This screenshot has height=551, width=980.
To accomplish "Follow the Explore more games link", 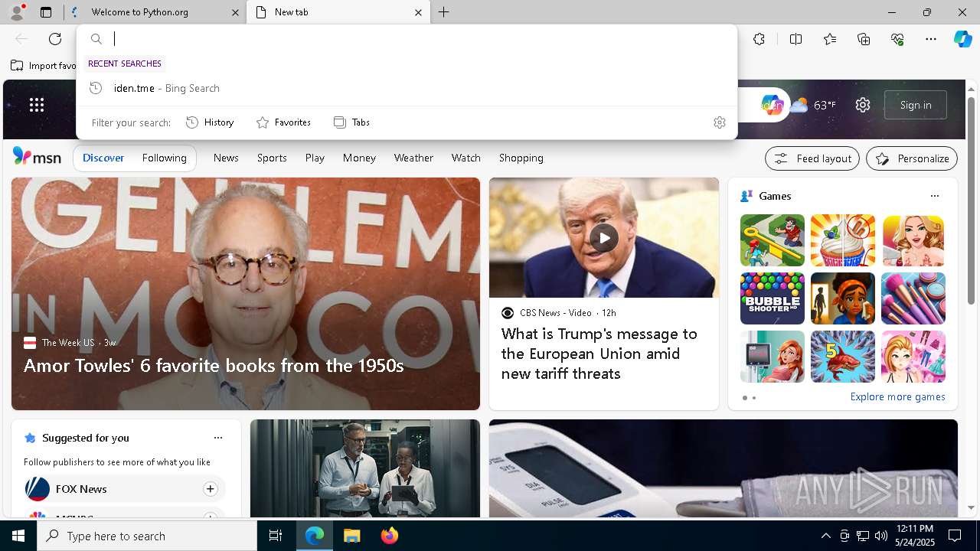I will (897, 396).
